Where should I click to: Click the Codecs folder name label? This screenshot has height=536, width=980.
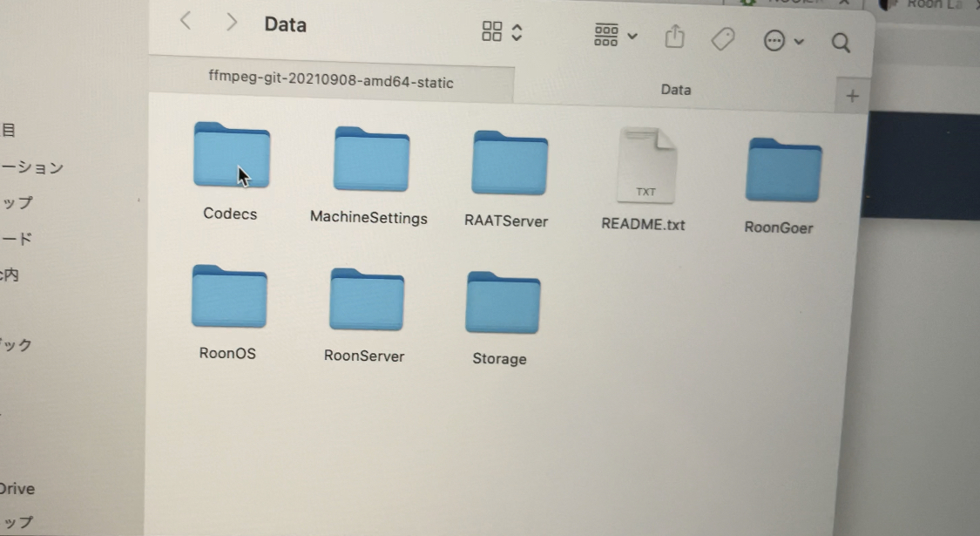230,214
